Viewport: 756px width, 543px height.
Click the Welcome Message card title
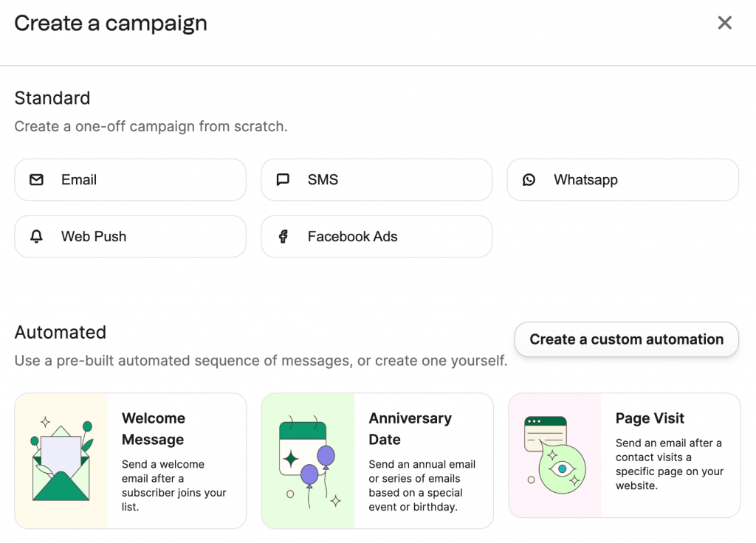[x=154, y=429]
